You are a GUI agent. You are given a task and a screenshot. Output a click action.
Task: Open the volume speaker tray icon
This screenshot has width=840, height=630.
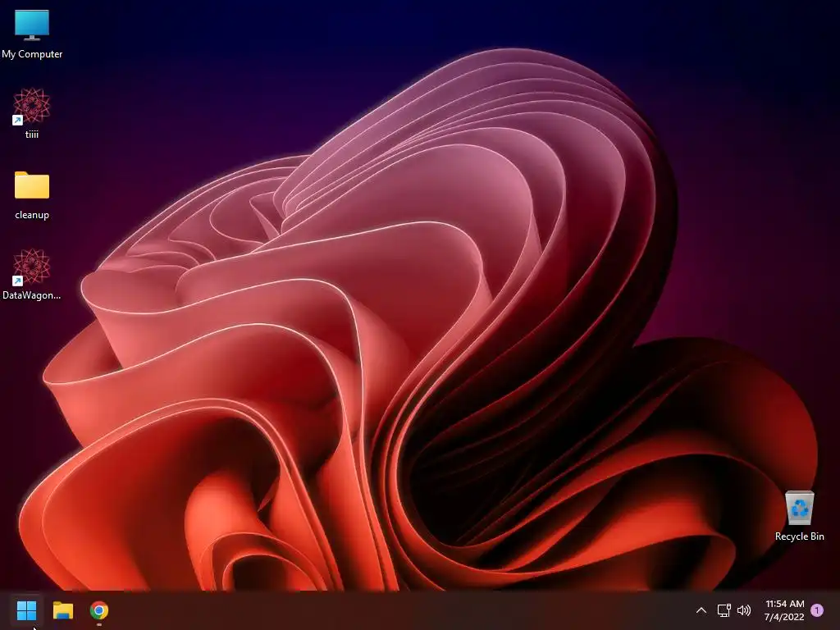click(x=743, y=610)
